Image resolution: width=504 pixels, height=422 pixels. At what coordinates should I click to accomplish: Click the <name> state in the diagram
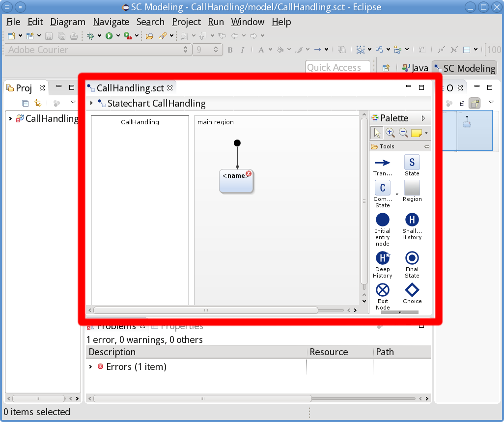(x=236, y=181)
